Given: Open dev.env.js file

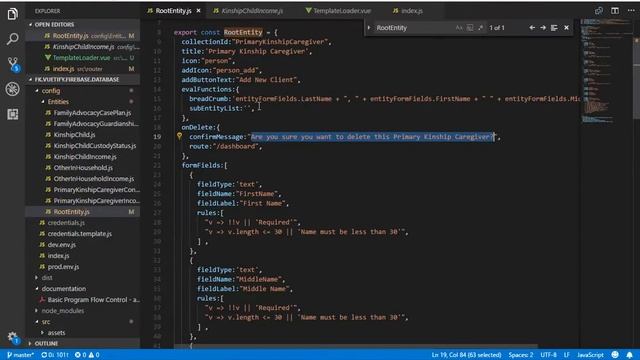Looking at the screenshot, I should tap(62, 245).
